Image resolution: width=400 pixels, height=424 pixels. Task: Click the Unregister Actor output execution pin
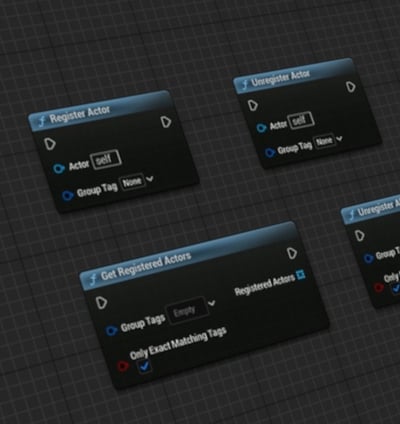tap(350, 87)
